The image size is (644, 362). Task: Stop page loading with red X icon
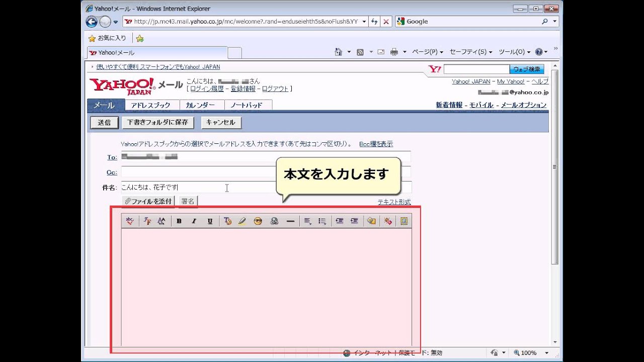[386, 22]
